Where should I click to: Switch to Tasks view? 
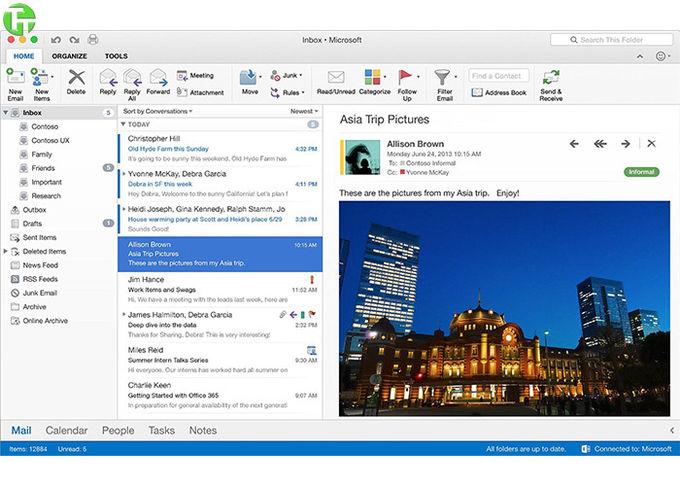[161, 431]
